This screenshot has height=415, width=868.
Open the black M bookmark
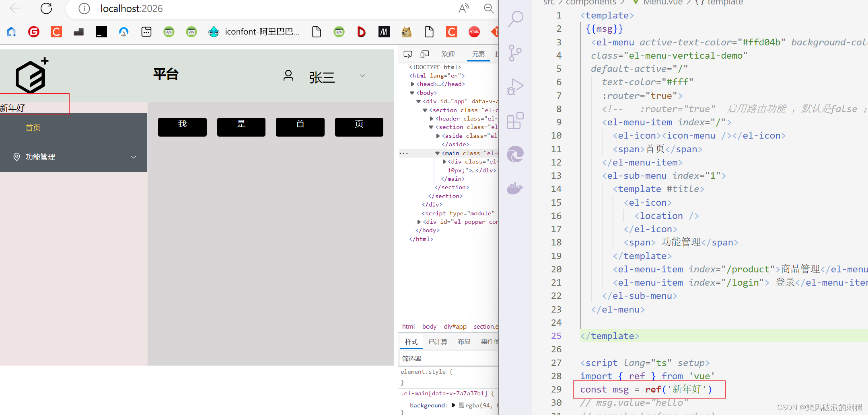[x=384, y=32]
